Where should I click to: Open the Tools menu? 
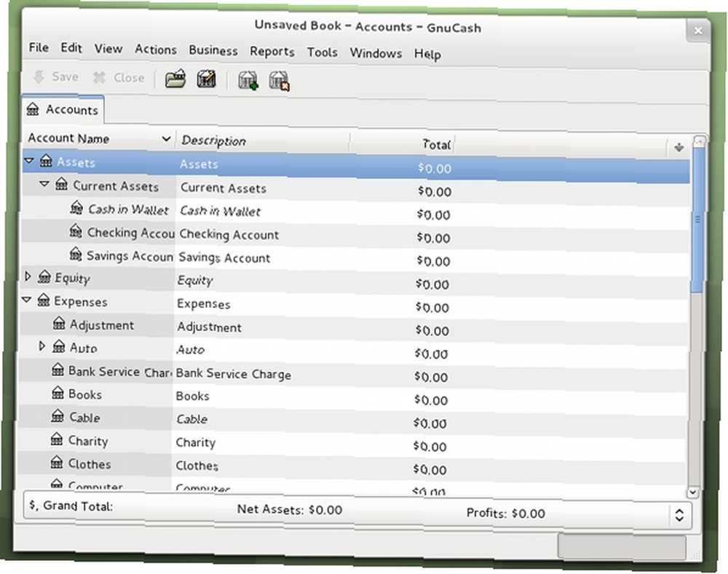323,52
